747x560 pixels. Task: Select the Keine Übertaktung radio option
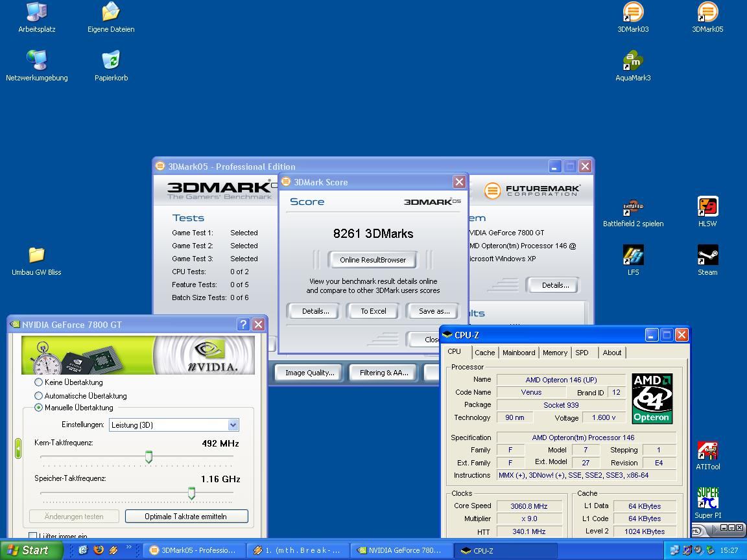pyautogui.click(x=39, y=382)
